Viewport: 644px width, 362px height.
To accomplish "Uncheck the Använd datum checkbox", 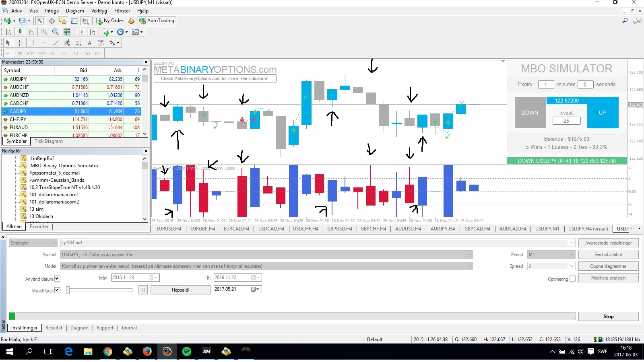I will pyautogui.click(x=57, y=278).
